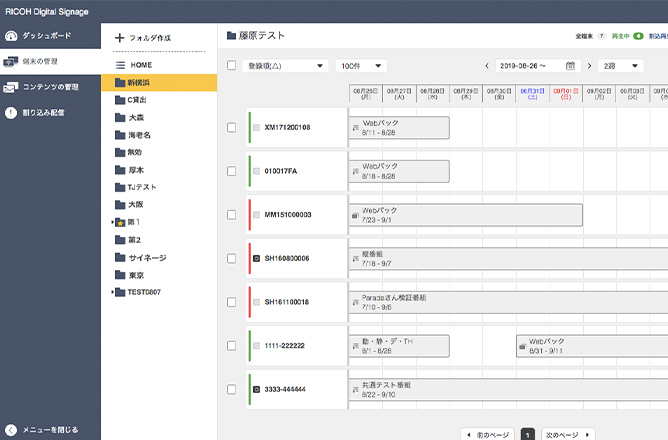Click the 割り込み配信 alert icon
This screenshot has height=440, width=668.
(11, 112)
